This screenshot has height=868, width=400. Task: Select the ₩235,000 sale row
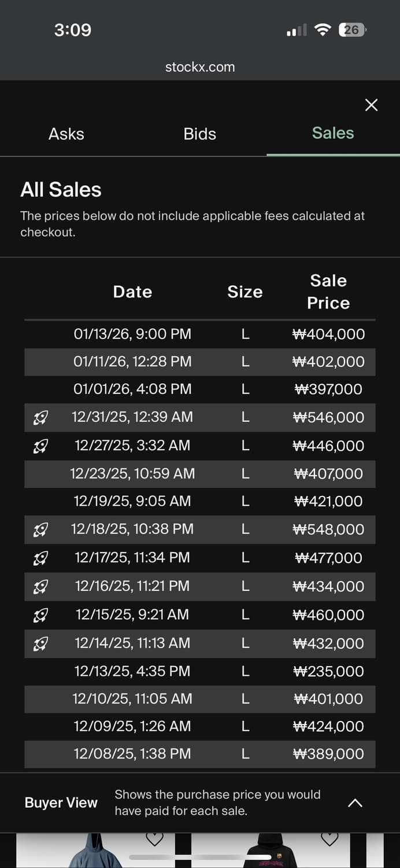200,671
